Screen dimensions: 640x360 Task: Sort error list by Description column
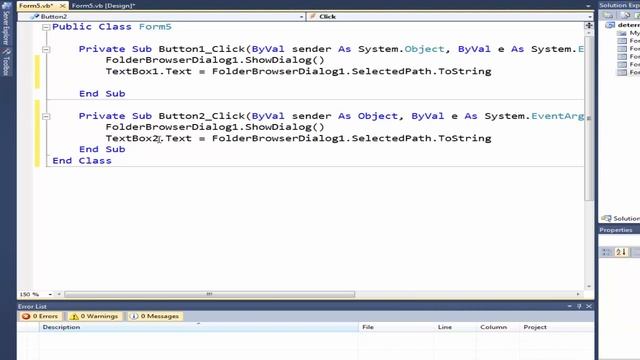point(199,327)
